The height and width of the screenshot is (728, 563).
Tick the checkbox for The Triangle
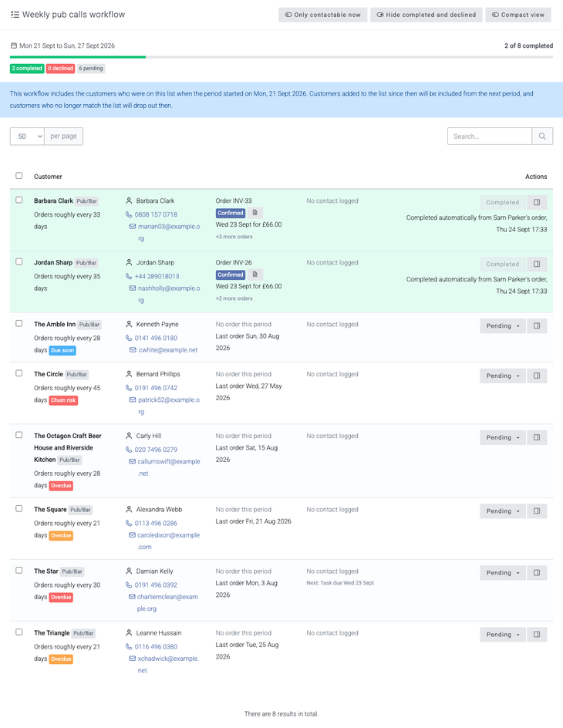pyautogui.click(x=19, y=632)
